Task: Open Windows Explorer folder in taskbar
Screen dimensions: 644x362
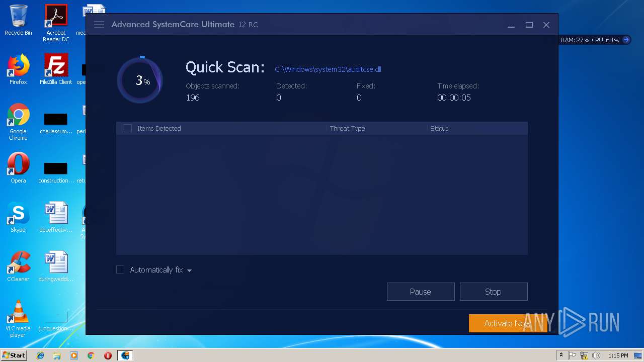Action: tap(57, 355)
